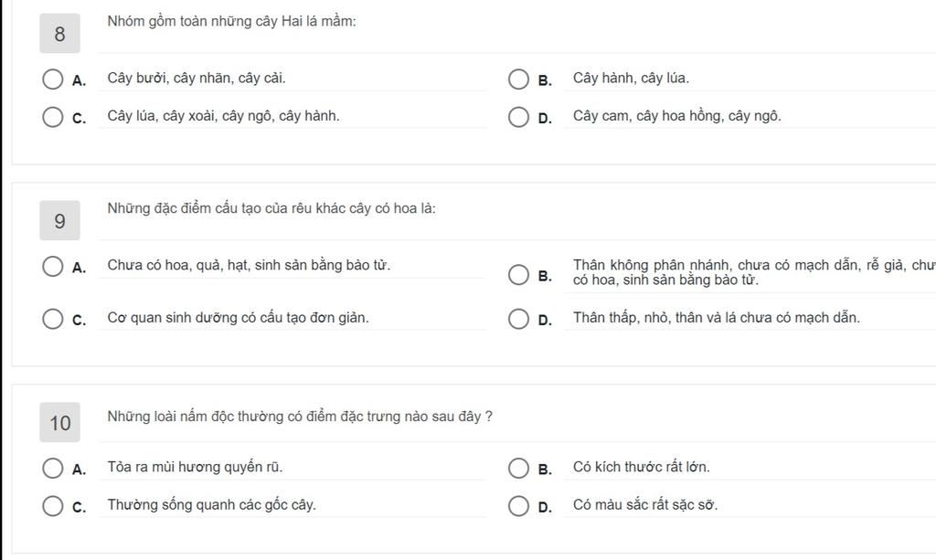Image resolution: width=936 pixels, height=560 pixels.
Task: Select radio D for question 9
Action: [x=519, y=319]
